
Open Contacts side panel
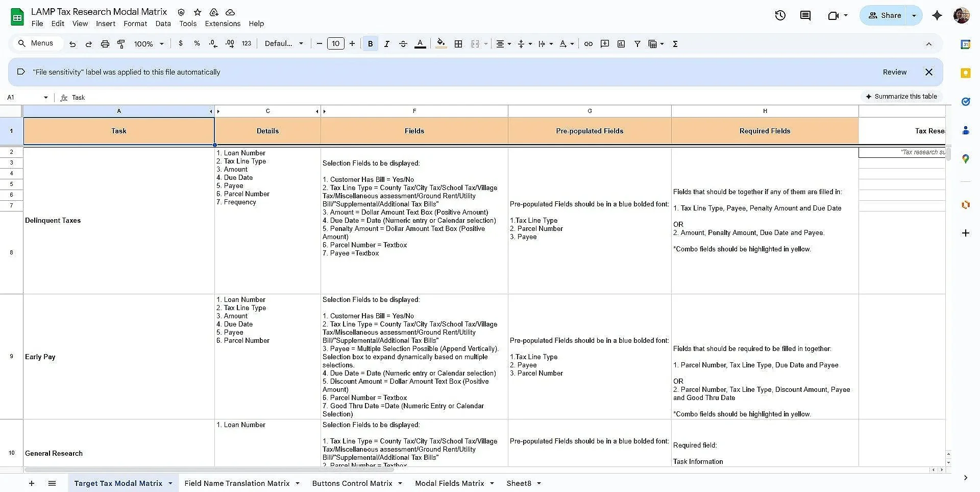pyautogui.click(x=965, y=130)
